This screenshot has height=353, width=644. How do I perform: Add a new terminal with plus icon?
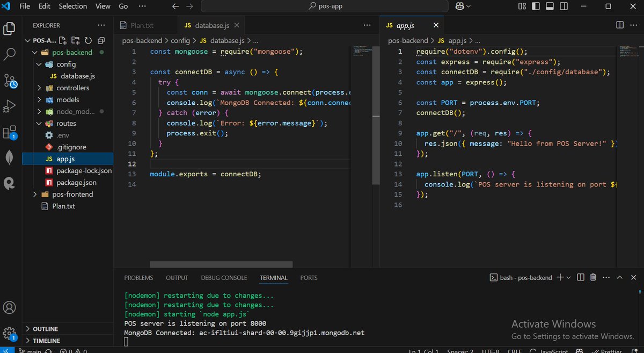tap(560, 277)
